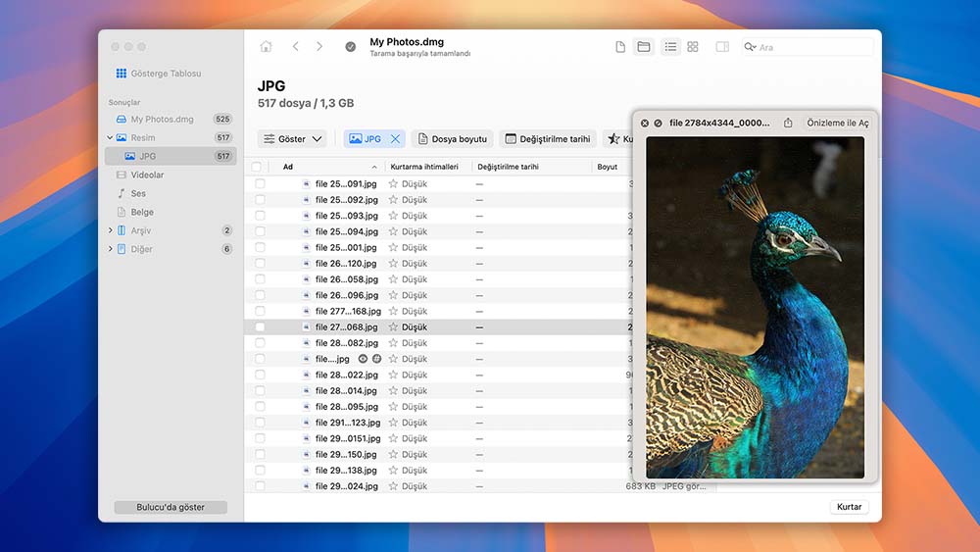Open the Değiştirilme tarihi filter chip
The image size is (980, 552).
coord(548,139)
